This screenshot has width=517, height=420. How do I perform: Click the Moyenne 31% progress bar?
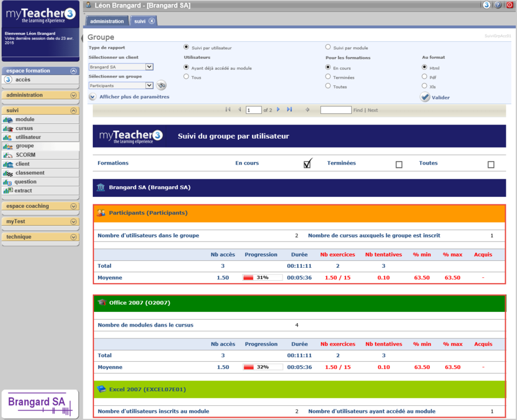(x=262, y=278)
